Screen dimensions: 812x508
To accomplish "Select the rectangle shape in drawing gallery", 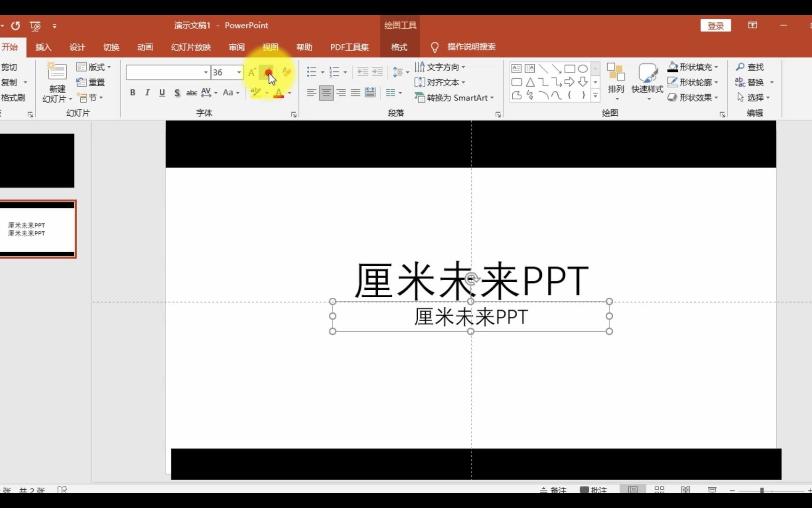I will point(570,68).
